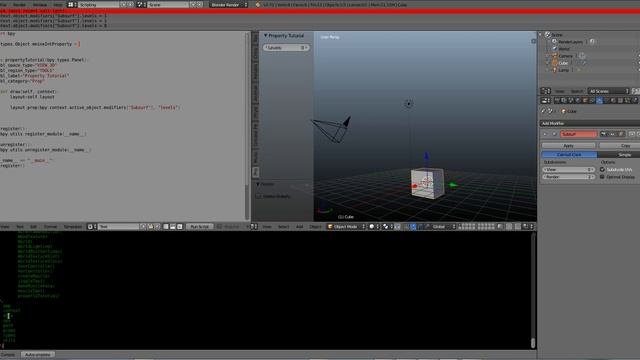The width and height of the screenshot is (640, 360).
Task: Open the scene browser icon in top bar
Action: [140, 4]
